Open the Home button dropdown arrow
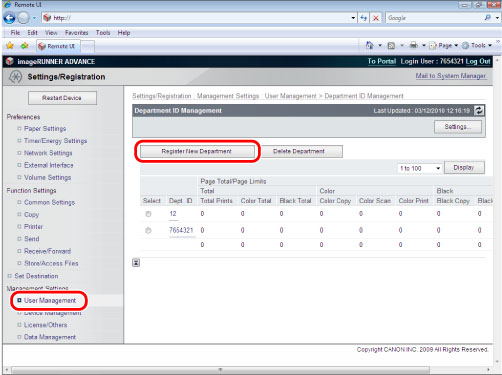The width and height of the screenshot is (502, 375). click(x=380, y=45)
